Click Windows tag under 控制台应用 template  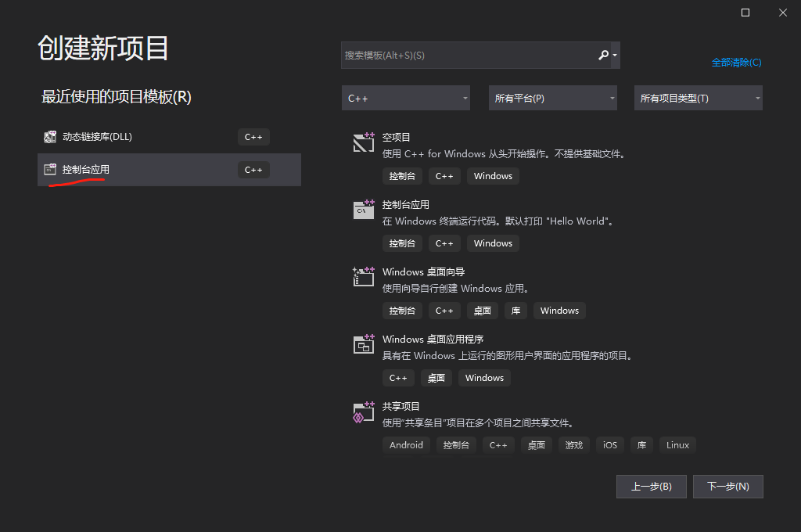coord(493,244)
